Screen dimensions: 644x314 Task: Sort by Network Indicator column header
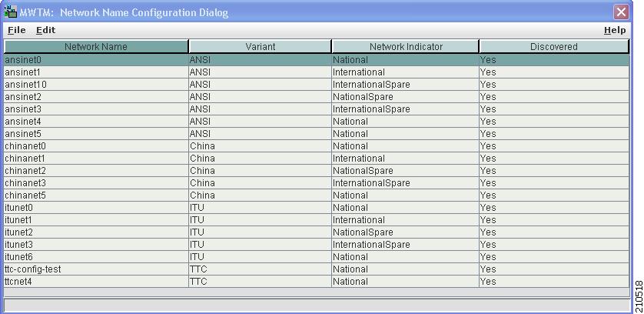[405, 46]
